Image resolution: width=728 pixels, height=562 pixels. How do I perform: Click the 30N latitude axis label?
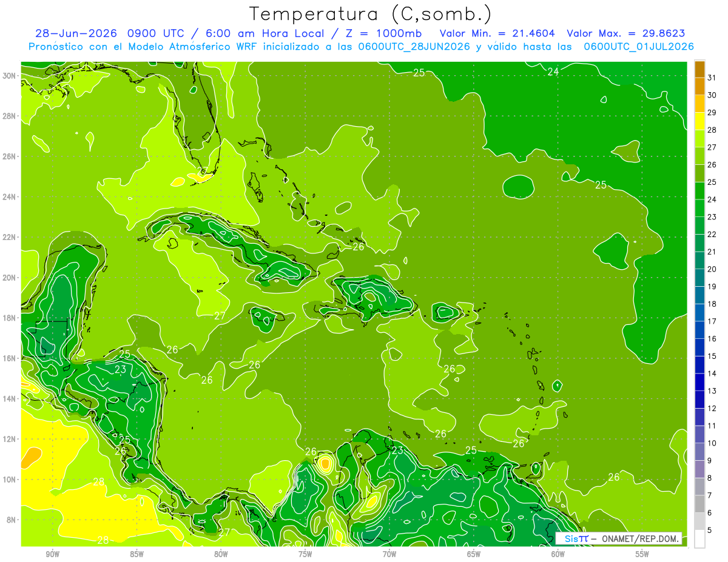(9, 76)
